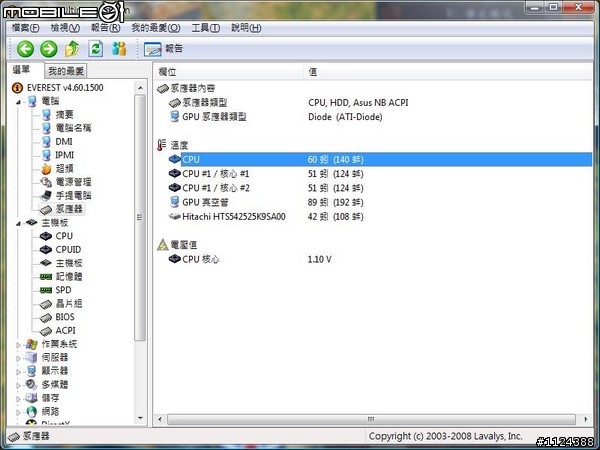Select the 感應器類型 row
This screenshot has height=450, width=600.
(379, 103)
